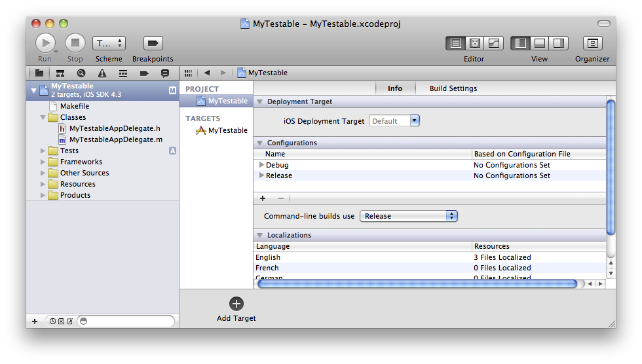Run the project with the Run button
Image resolution: width=642 pixels, height=364 pixels.
point(45,43)
